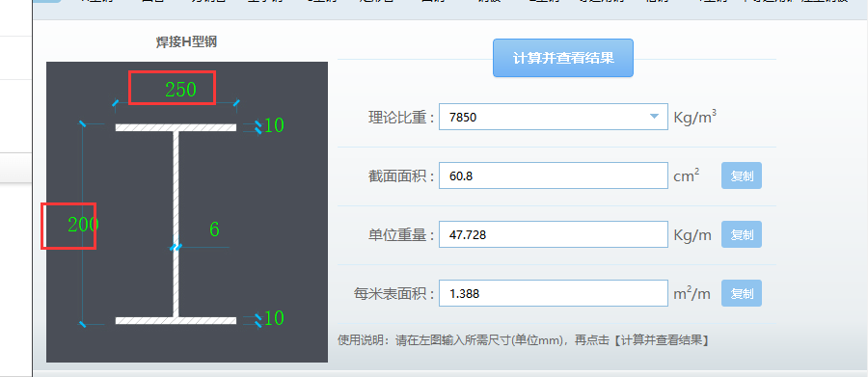Image resolution: width=868 pixels, height=377 pixels.
Task: Select the bottom flange thickness 10
Action: coord(274,318)
